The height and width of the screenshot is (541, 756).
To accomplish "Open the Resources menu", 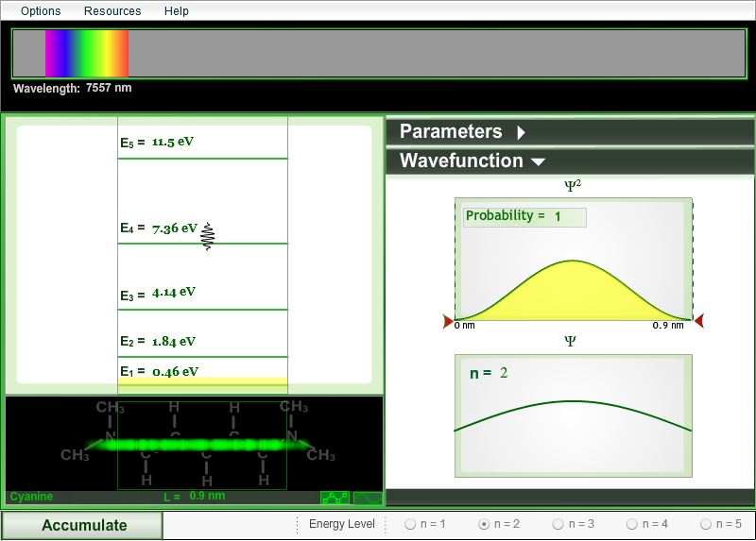I will [x=112, y=11].
